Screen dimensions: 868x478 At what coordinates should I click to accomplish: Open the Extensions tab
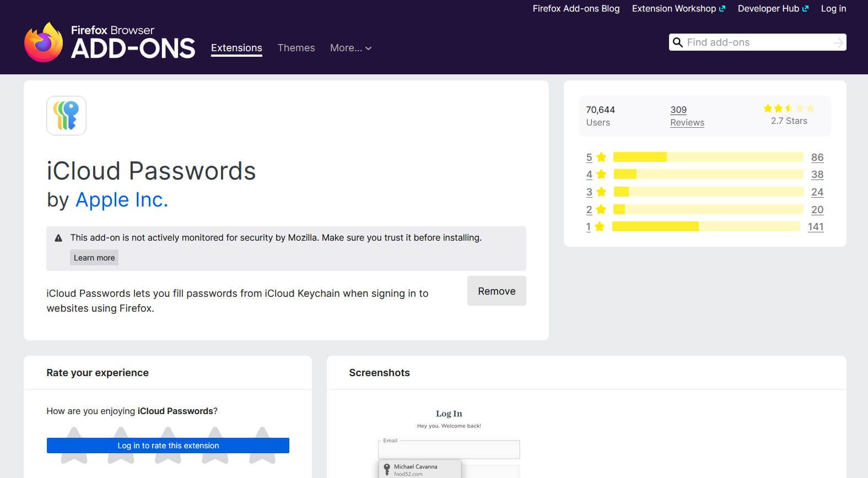coord(236,48)
